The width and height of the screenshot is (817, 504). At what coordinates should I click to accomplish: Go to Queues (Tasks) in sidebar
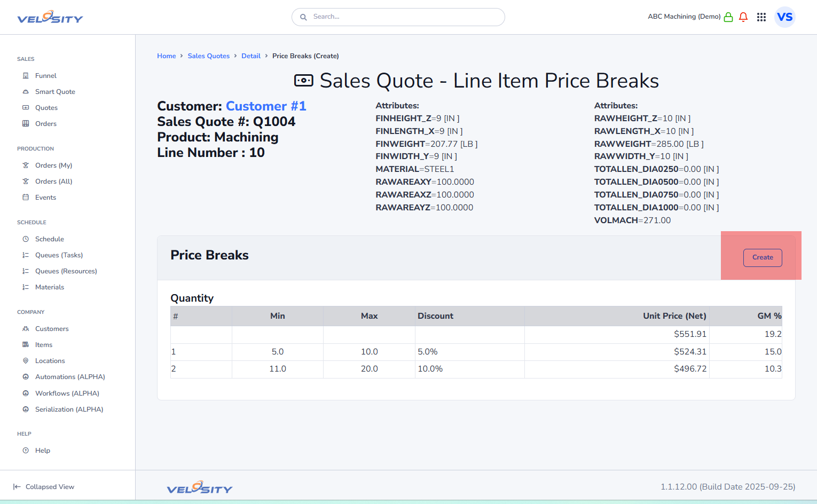coord(59,255)
